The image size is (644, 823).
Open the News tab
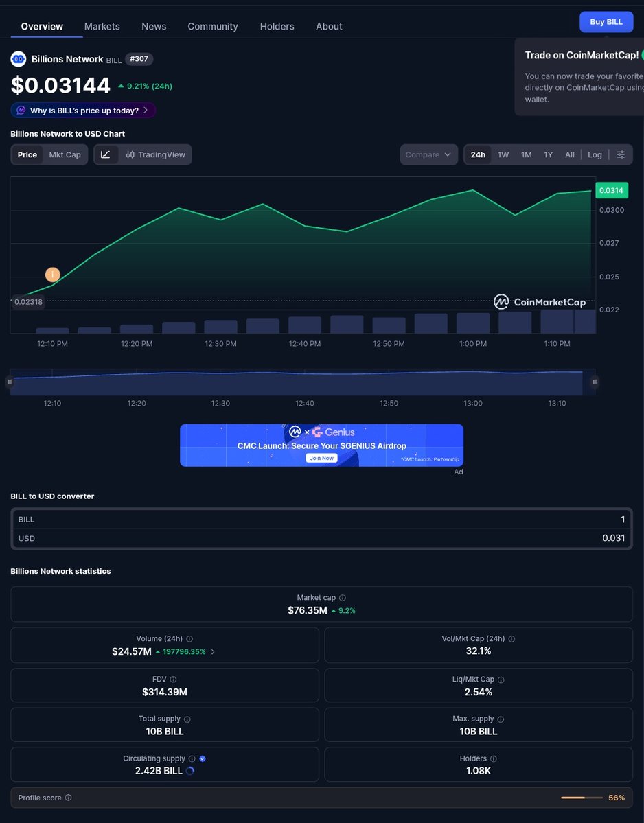click(x=154, y=26)
